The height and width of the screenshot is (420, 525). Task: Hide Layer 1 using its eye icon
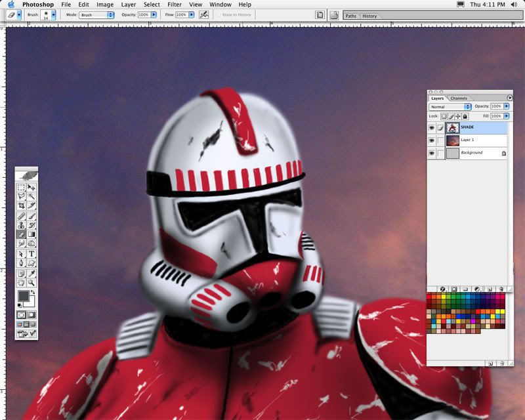(432, 140)
